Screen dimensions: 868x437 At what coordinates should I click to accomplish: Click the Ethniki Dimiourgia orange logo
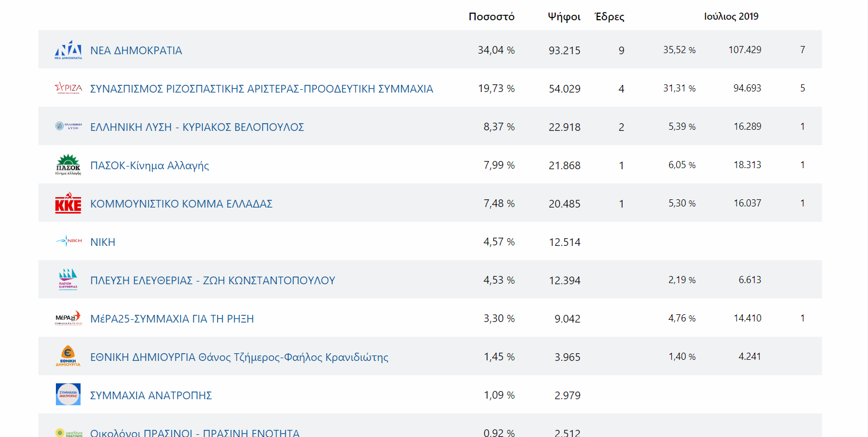click(x=68, y=356)
